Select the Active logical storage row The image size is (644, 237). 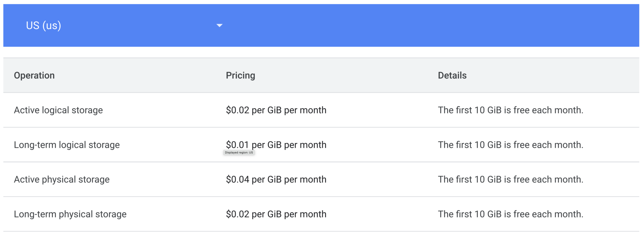click(58, 110)
